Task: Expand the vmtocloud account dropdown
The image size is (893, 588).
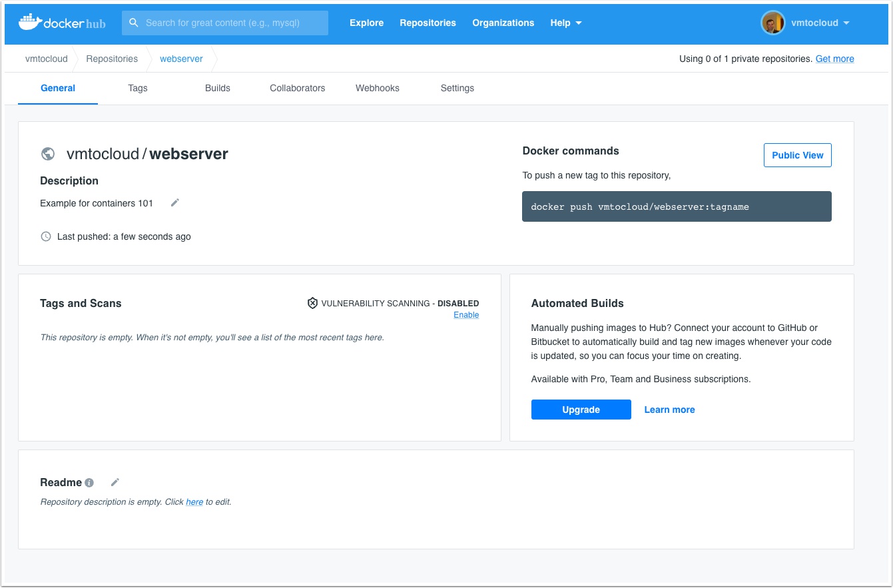Action: coord(820,23)
